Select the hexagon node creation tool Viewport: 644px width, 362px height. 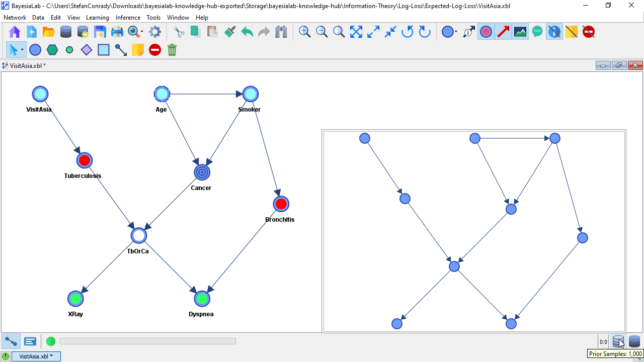[x=52, y=50]
